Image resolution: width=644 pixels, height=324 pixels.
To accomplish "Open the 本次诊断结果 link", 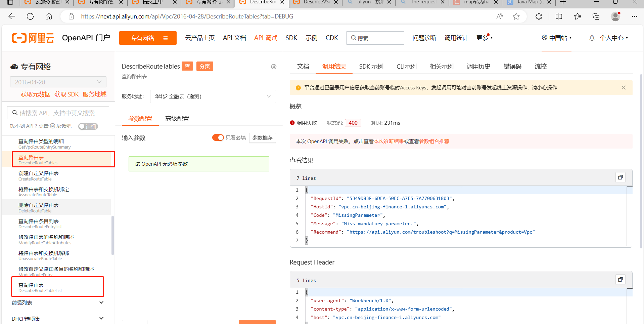I will (389, 141).
